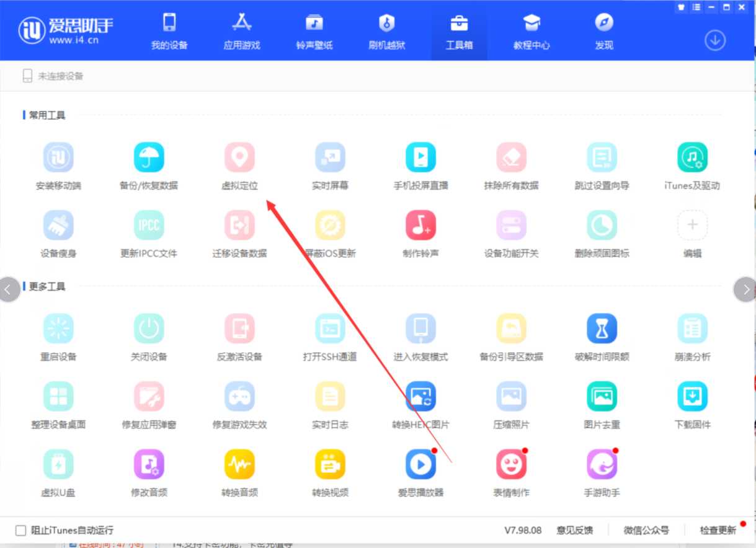Screen dimensions: 756x548
Task: Open 打开SSH通道 terminal icon
Action: pos(330,329)
